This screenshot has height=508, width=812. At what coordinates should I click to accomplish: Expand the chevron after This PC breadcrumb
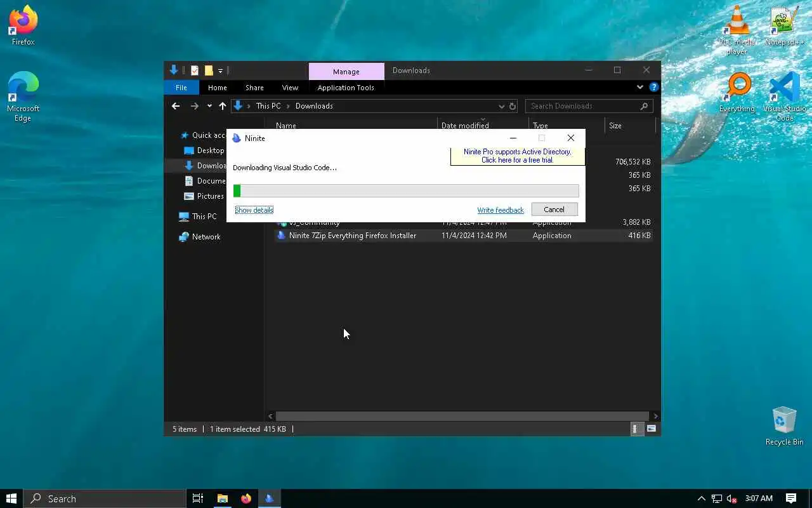point(288,106)
